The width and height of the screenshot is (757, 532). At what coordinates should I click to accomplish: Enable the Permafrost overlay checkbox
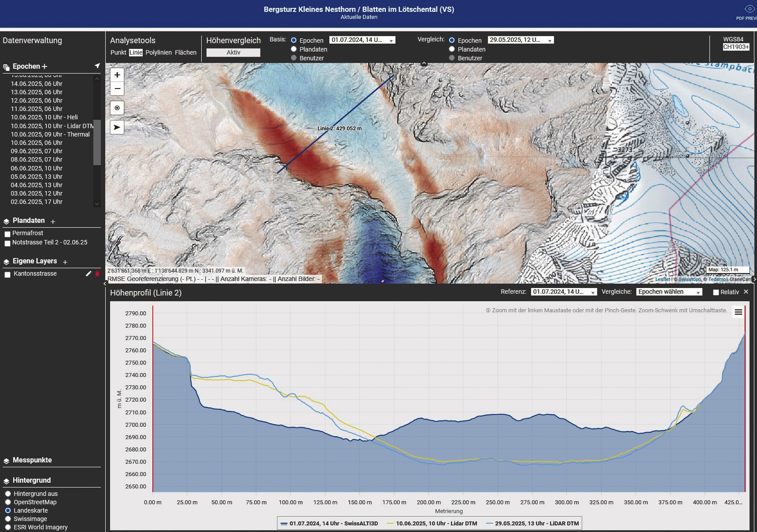[7, 233]
